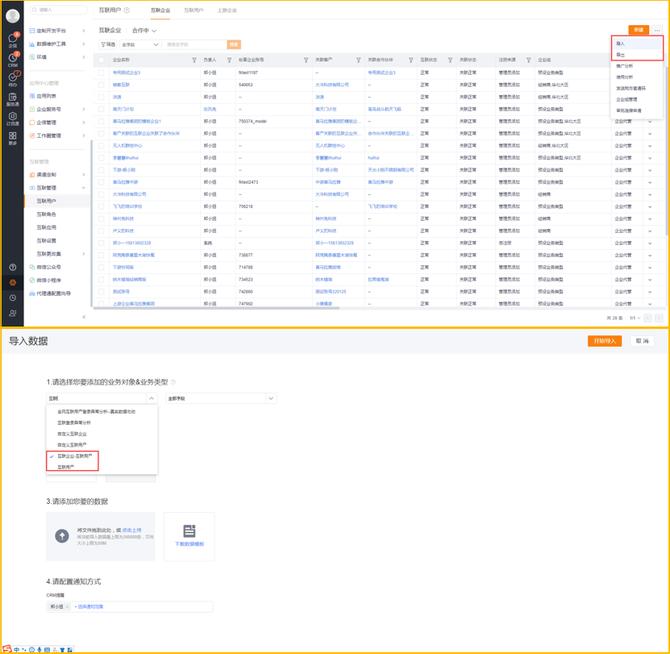Click the orange 开始导入 button
The height and width of the screenshot is (654, 670).
(606, 341)
